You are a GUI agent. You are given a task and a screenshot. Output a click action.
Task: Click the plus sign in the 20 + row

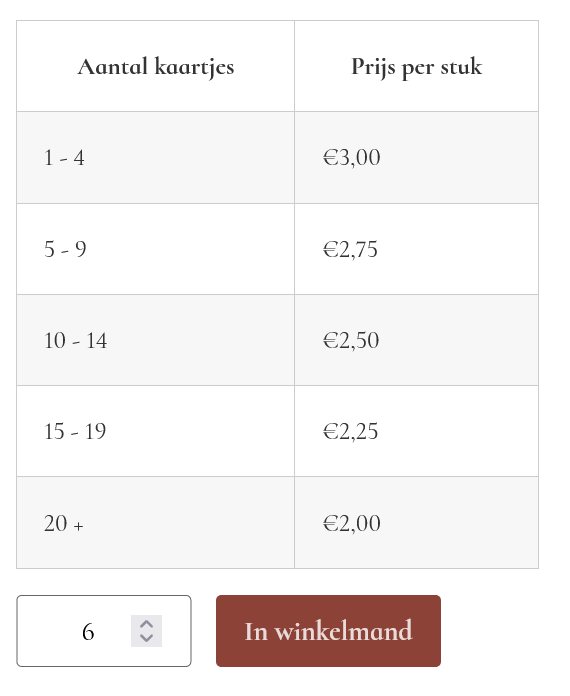[79, 526]
